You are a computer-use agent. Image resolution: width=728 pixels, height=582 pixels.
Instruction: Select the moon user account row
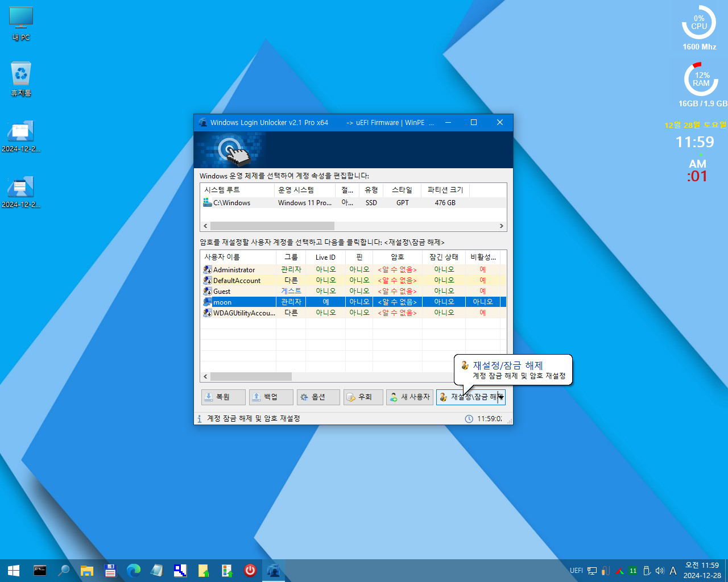coord(353,302)
